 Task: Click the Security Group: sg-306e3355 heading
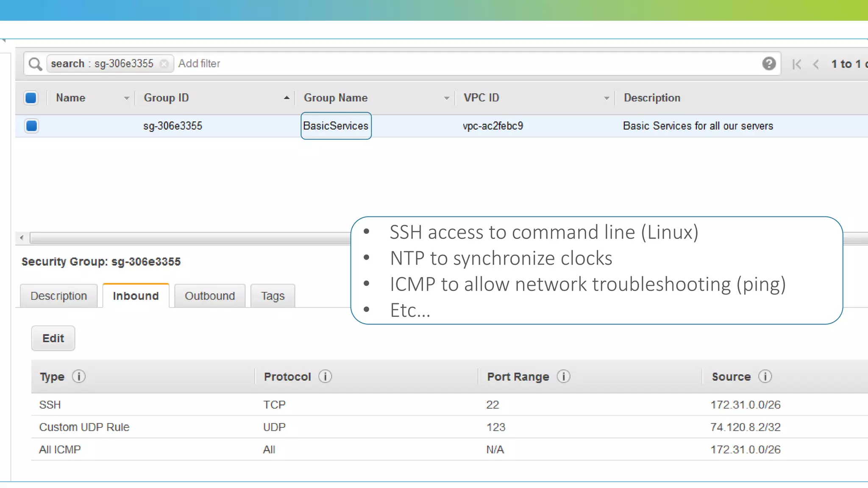101,261
